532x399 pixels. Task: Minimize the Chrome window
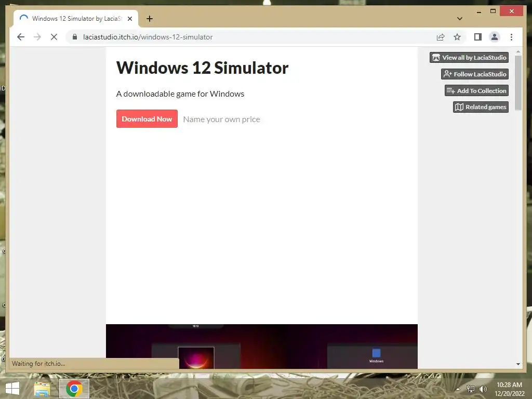[478, 11]
